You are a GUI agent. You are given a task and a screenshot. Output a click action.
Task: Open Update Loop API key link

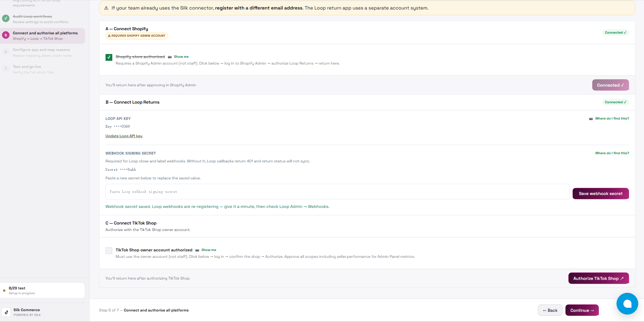[124, 136]
